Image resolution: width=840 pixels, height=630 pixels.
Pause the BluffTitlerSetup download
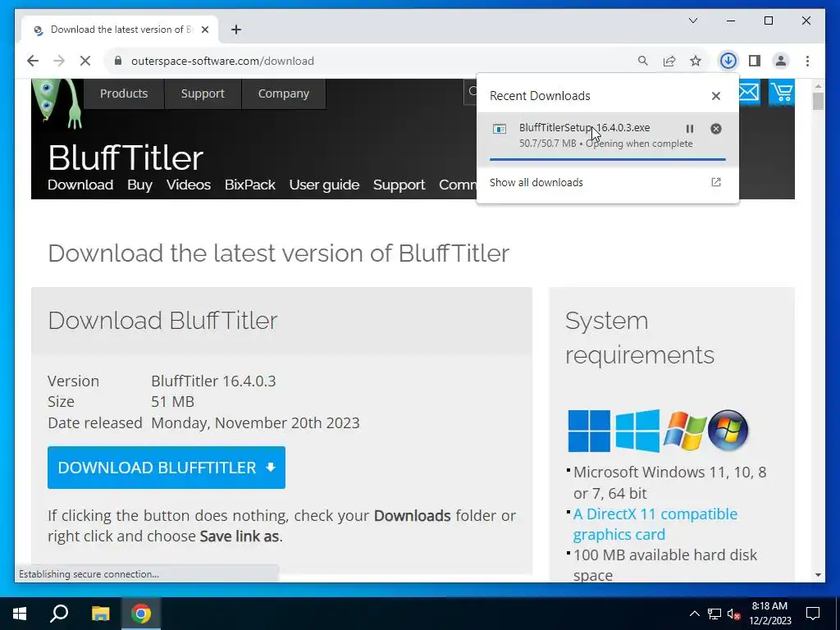pos(690,129)
